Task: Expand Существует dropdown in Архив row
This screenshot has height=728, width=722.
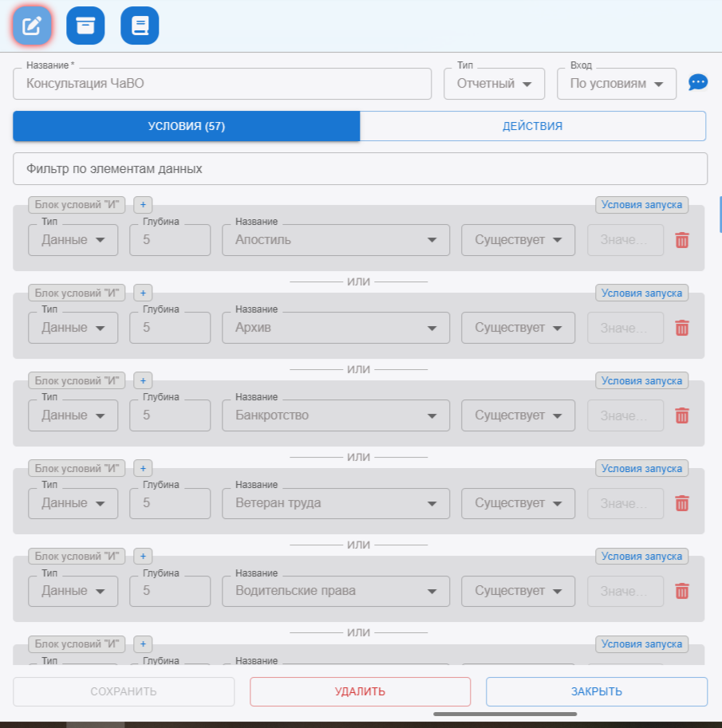Action: point(518,328)
